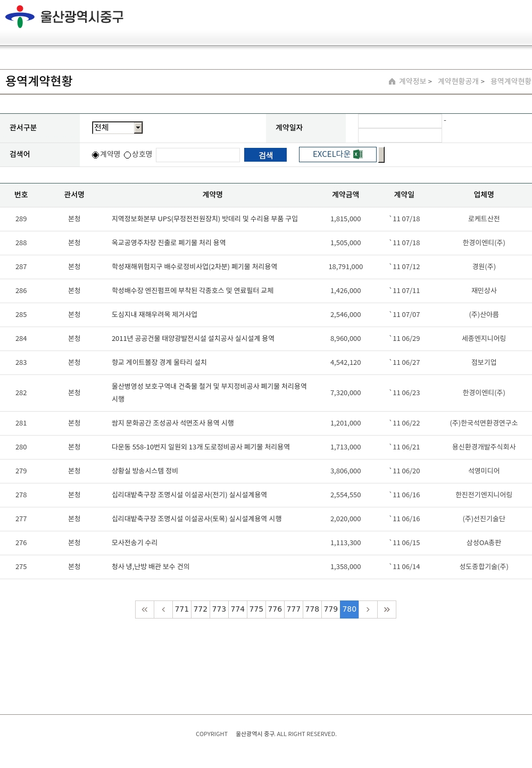Select the 계약명 radio button

click(x=96, y=155)
